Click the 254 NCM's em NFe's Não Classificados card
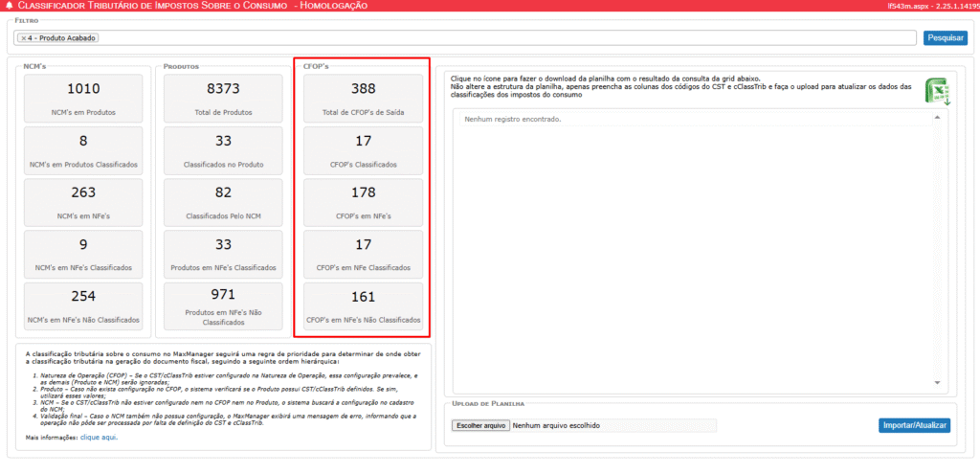Image resolution: width=980 pixels, height=474 pixels. click(83, 305)
